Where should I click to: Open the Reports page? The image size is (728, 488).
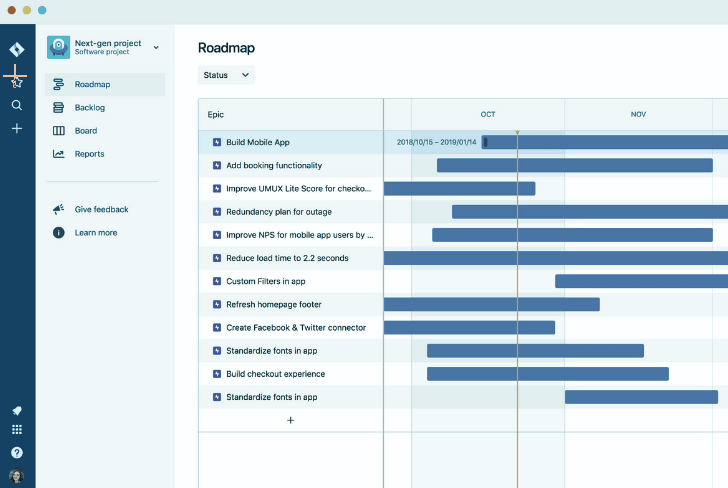tap(89, 154)
